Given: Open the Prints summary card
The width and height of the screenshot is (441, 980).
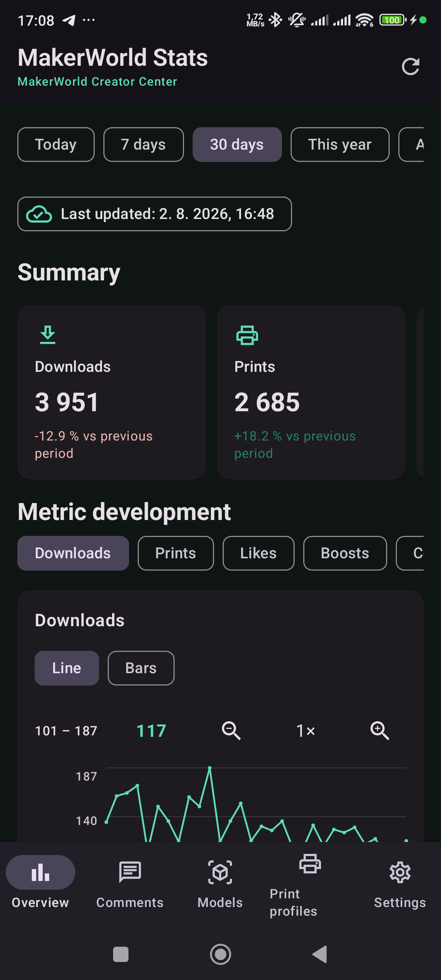Looking at the screenshot, I should [311, 392].
